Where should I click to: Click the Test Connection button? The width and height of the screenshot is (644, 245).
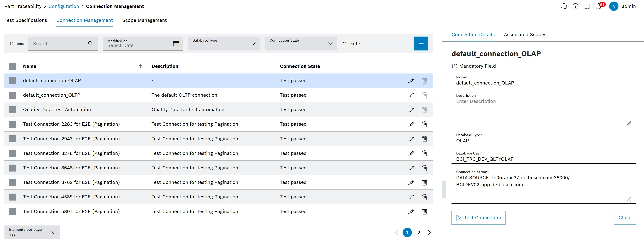478,218
